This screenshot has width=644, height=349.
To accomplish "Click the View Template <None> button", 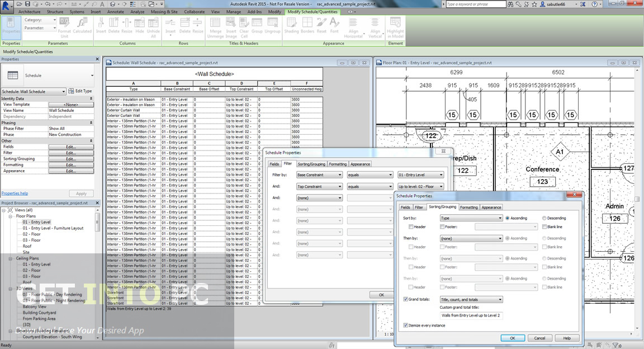I will [71, 105].
